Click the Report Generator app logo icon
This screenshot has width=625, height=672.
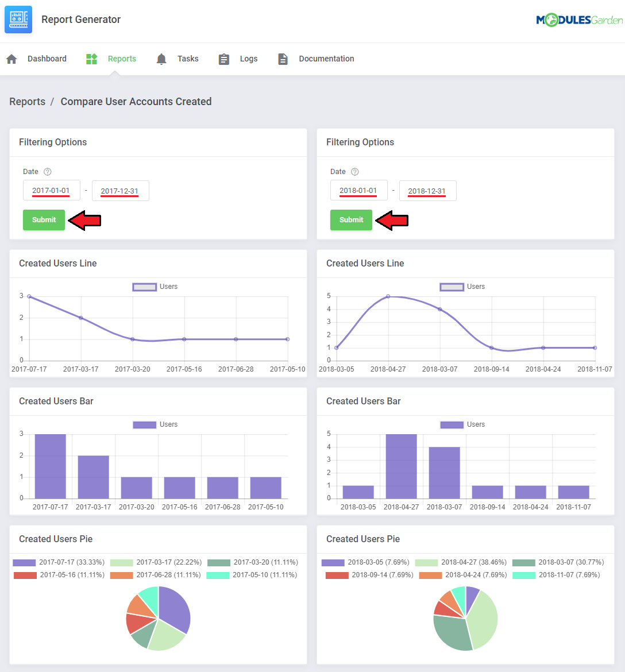tap(18, 20)
